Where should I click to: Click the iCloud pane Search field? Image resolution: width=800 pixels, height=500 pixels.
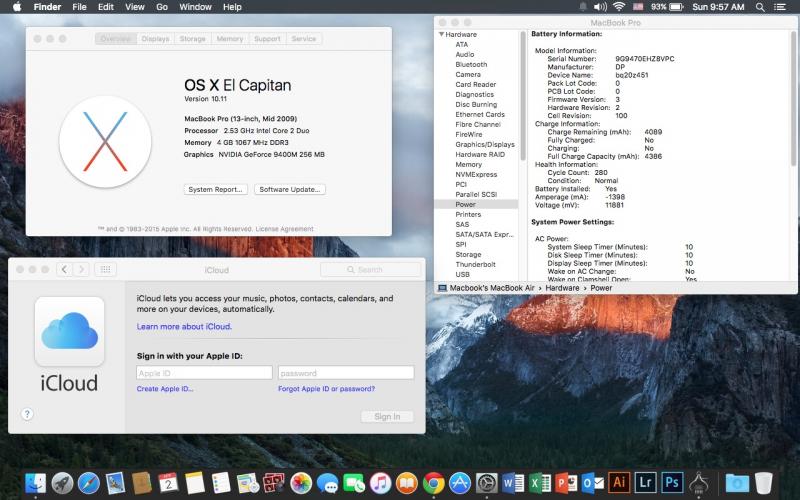371,269
